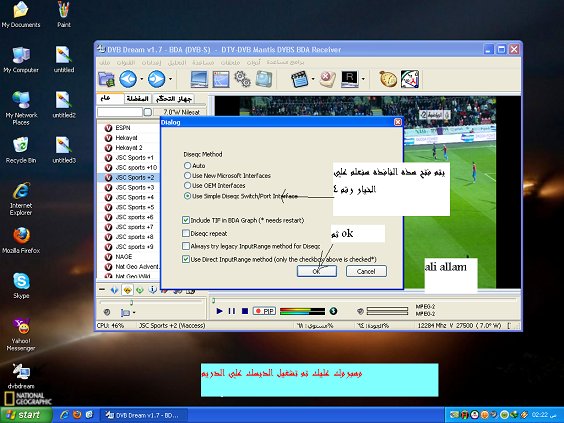Open the Windows start menu
Viewport: 564px width, 423px height.
tap(26, 415)
